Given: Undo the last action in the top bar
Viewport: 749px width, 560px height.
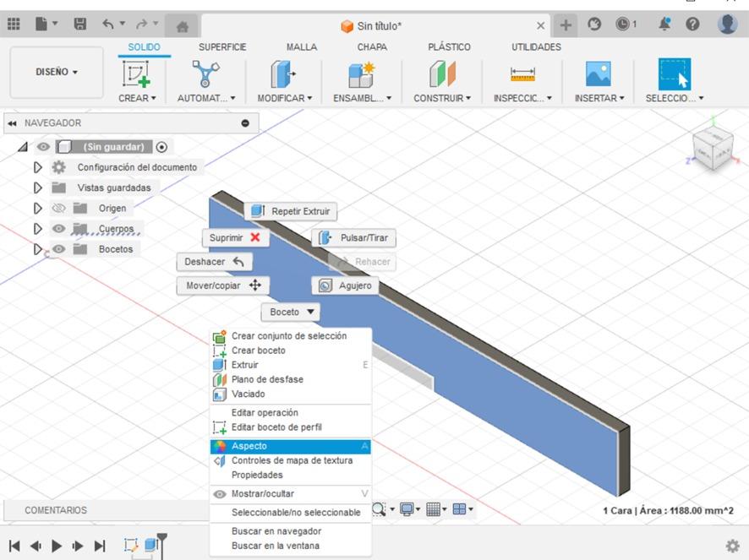Looking at the screenshot, I should pyautogui.click(x=108, y=24).
